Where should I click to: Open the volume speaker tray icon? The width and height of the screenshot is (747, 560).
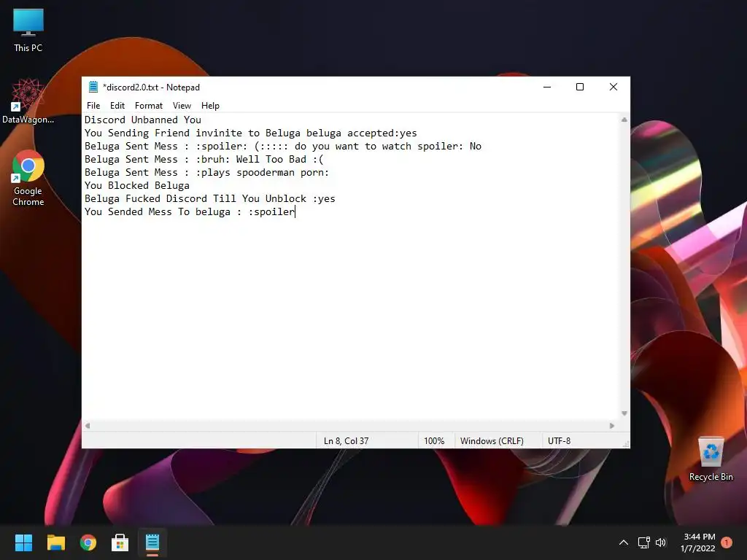661,542
